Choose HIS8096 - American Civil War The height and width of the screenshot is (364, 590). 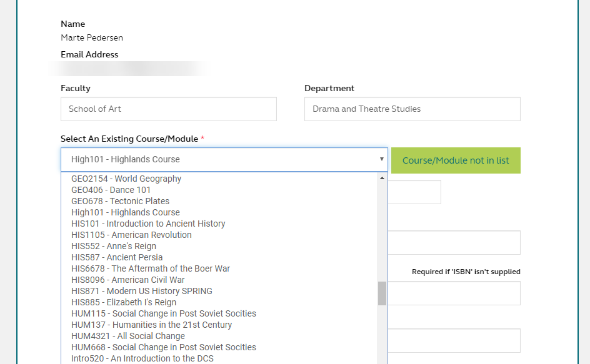coord(128,280)
